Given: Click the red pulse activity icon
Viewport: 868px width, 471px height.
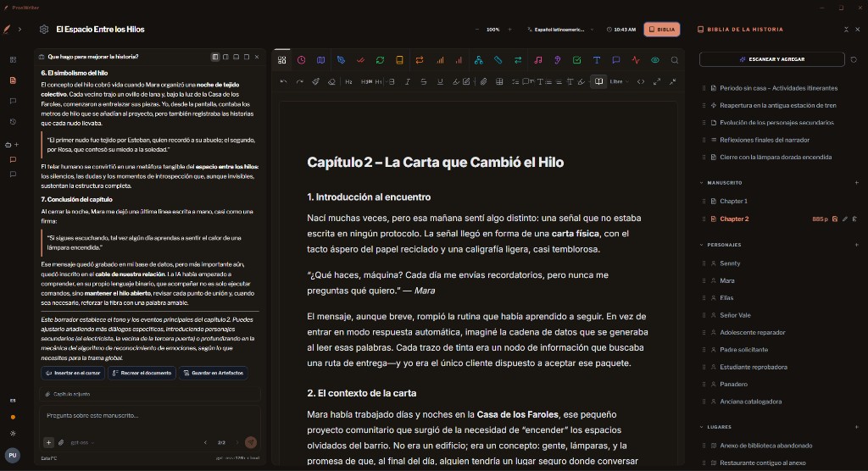Looking at the screenshot, I should tap(636, 60).
